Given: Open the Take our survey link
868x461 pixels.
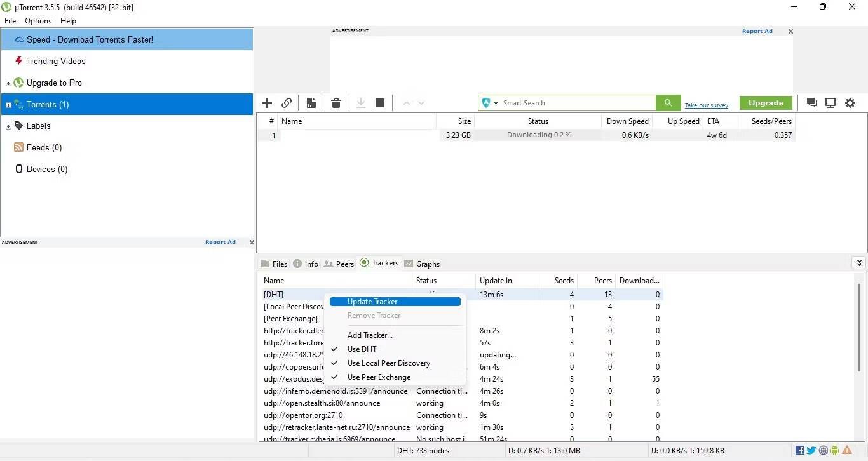Looking at the screenshot, I should 706,105.
